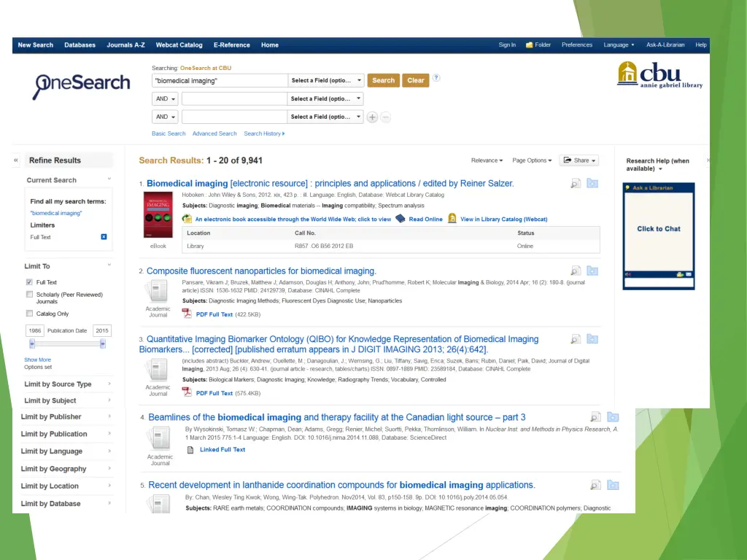
Task: Open PDF Full Text link sized 422.5KB
Action: [214, 314]
